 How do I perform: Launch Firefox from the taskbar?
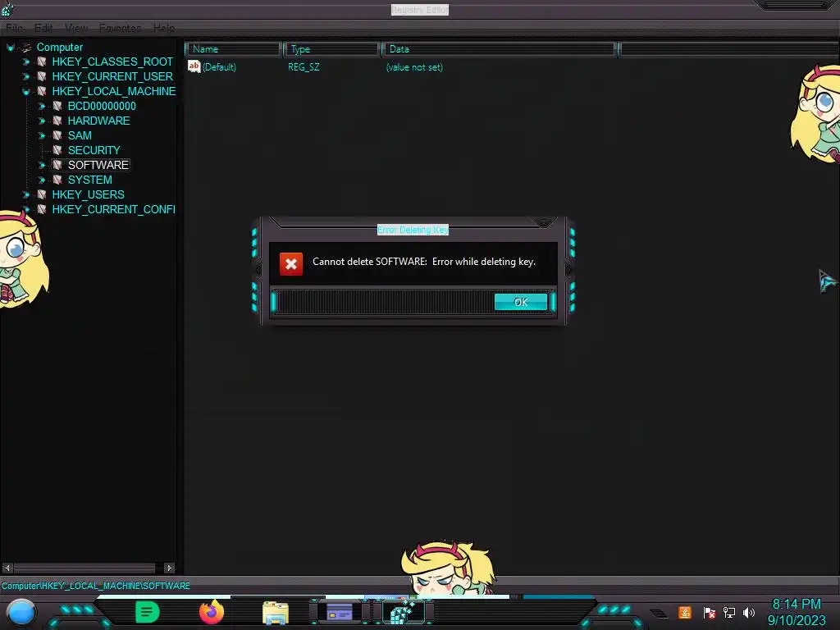(x=212, y=612)
